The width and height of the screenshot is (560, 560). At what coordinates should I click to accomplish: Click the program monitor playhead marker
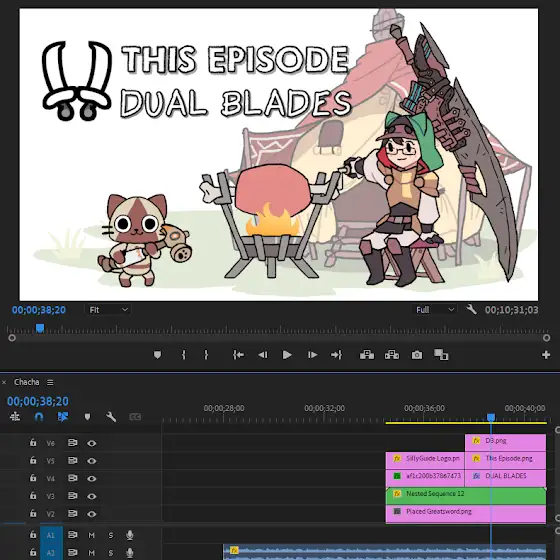(40, 328)
